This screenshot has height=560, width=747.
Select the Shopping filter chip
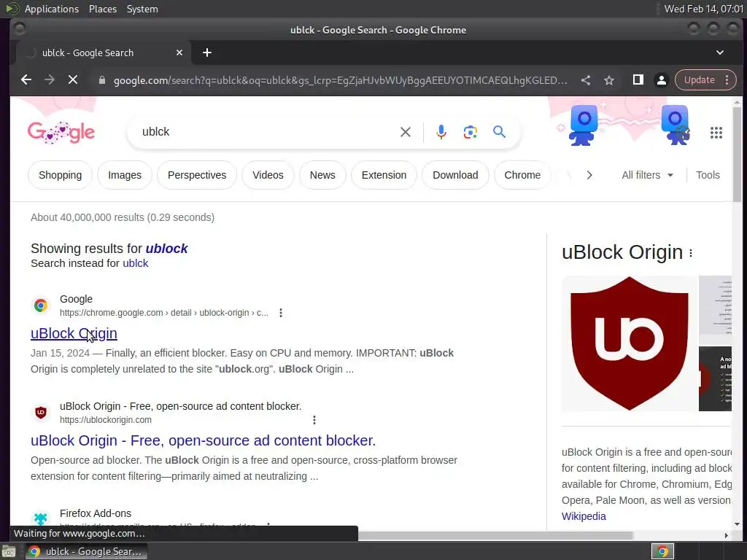(x=60, y=175)
